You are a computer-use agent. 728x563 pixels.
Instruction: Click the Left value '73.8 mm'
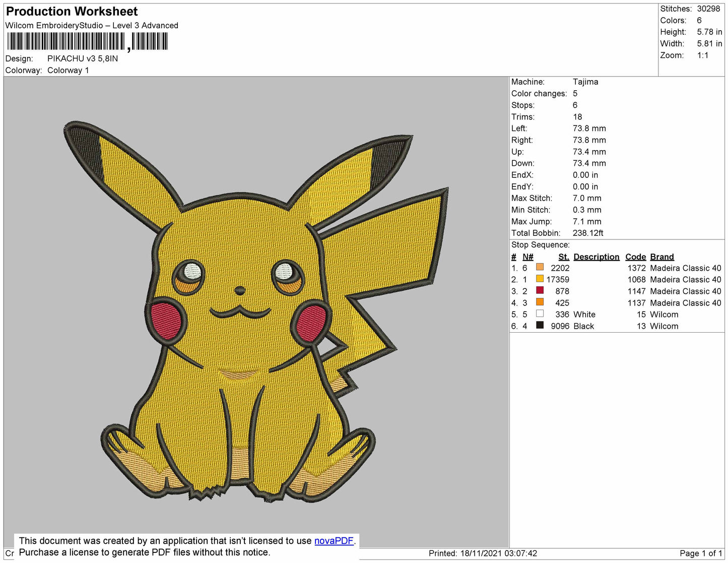pos(589,128)
